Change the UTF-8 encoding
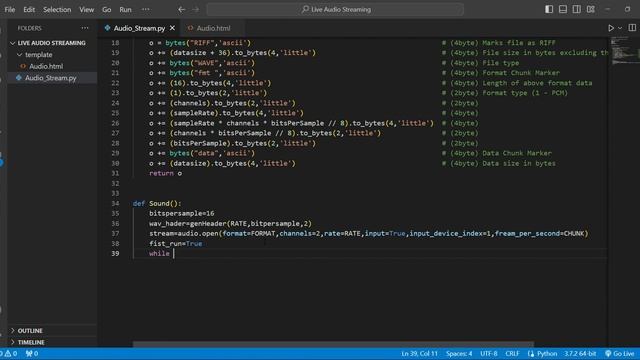Viewport: 640px width, 360px height. click(x=489, y=353)
